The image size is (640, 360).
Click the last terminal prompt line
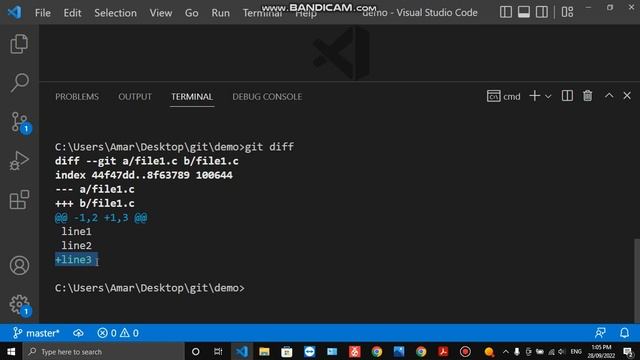click(150, 288)
